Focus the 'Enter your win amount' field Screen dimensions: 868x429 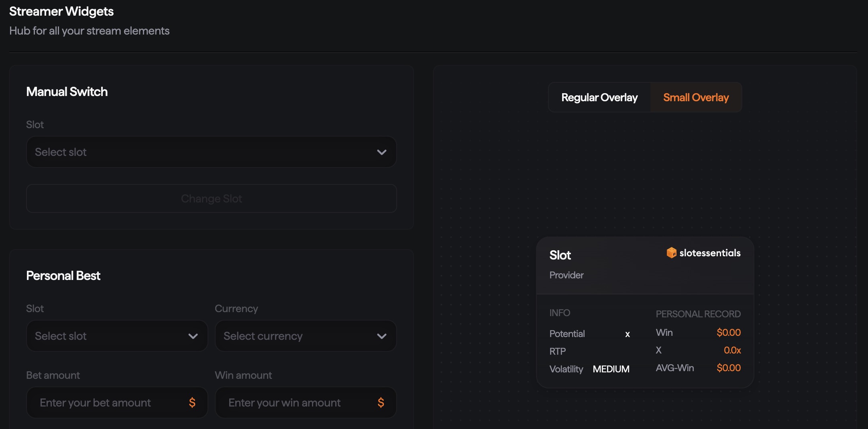coord(297,402)
